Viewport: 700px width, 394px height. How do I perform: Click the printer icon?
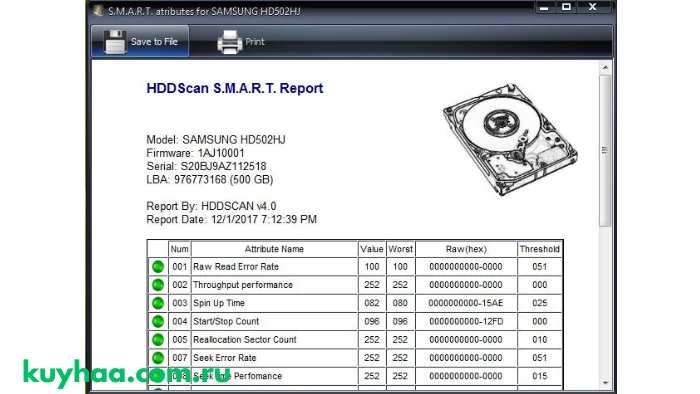(x=229, y=42)
